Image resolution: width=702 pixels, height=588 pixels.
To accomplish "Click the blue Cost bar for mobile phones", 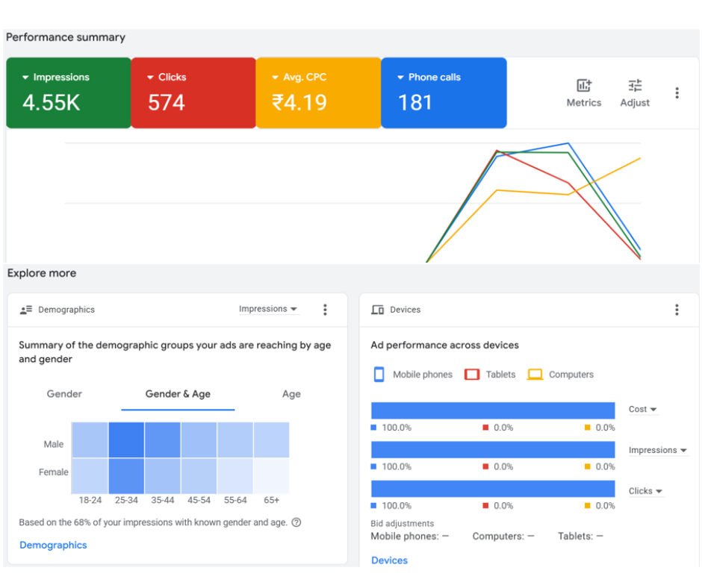I will (x=493, y=410).
